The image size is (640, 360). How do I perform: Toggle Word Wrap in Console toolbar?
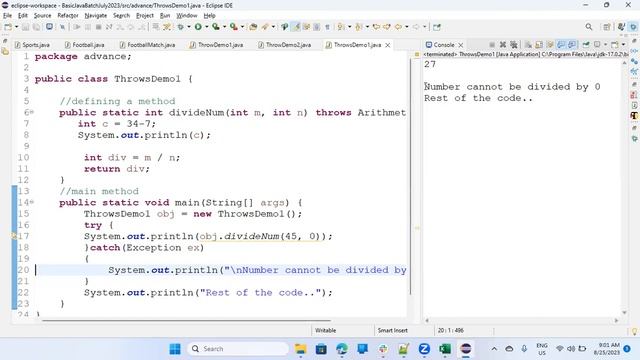550,44
